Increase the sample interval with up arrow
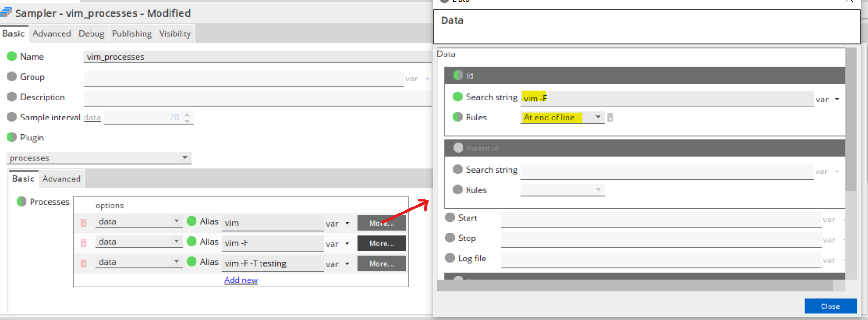The height and width of the screenshot is (320, 868). coord(187,114)
